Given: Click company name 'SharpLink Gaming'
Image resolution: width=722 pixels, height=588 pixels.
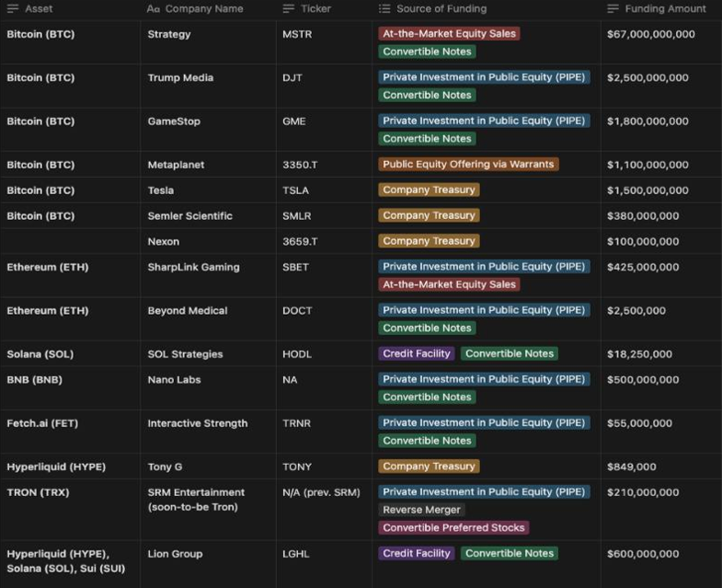Looking at the screenshot, I should click(x=193, y=267).
